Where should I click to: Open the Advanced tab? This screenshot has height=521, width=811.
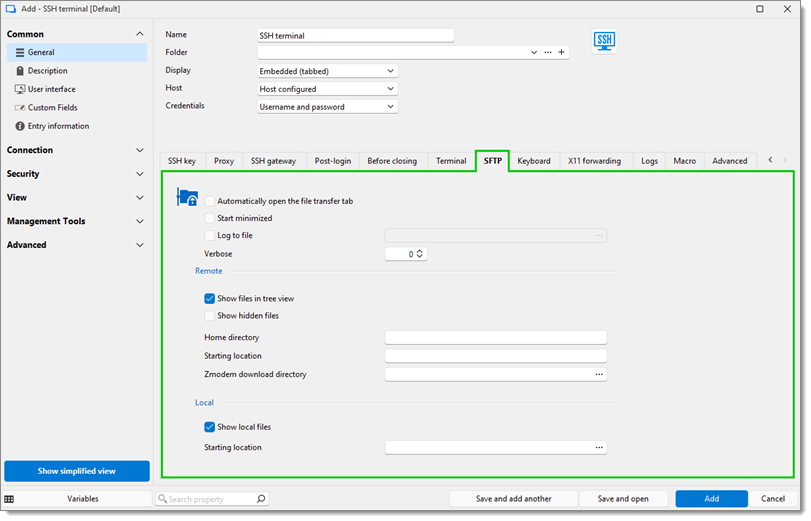click(x=729, y=161)
